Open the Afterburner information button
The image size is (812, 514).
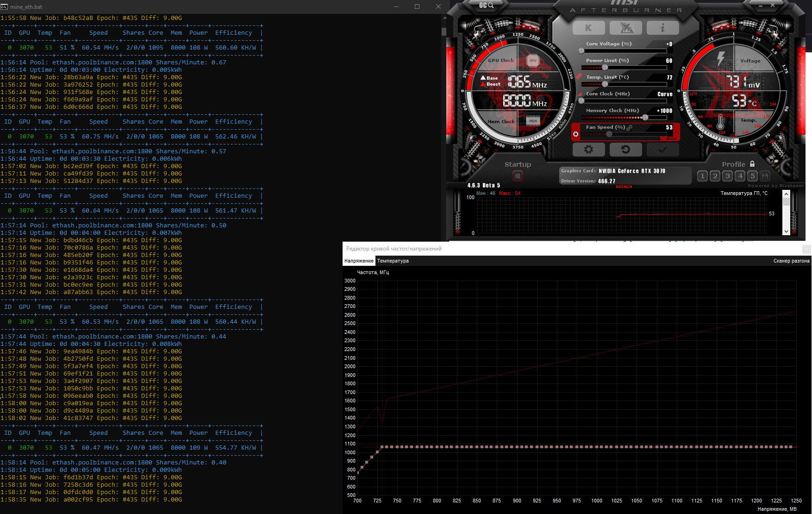tap(663, 28)
